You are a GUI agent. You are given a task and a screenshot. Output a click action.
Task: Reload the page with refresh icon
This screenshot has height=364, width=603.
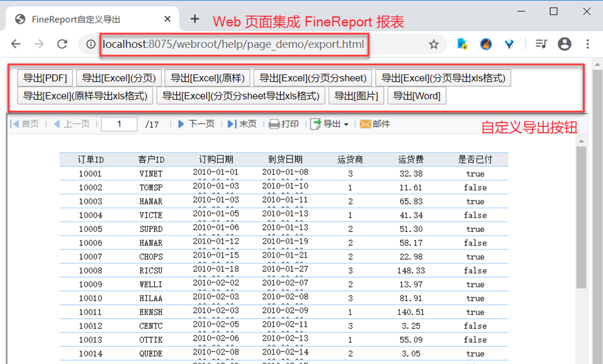pos(62,44)
